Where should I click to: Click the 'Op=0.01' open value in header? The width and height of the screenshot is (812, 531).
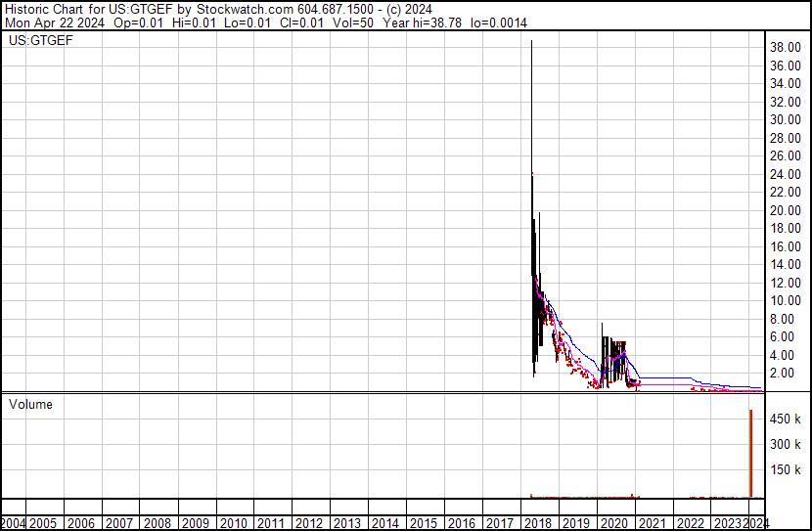(138, 22)
